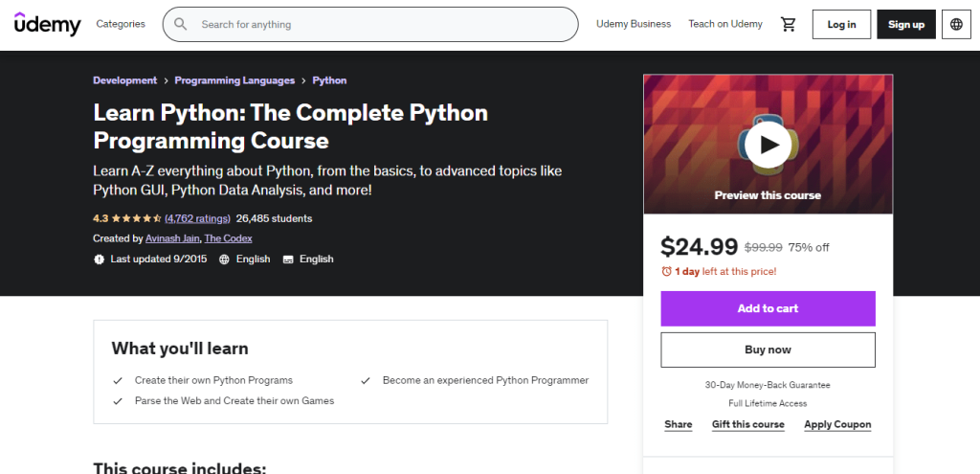This screenshot has height=474, width=980.
Task: Click the What you'll learn heading
Action: tap(180, 349)
